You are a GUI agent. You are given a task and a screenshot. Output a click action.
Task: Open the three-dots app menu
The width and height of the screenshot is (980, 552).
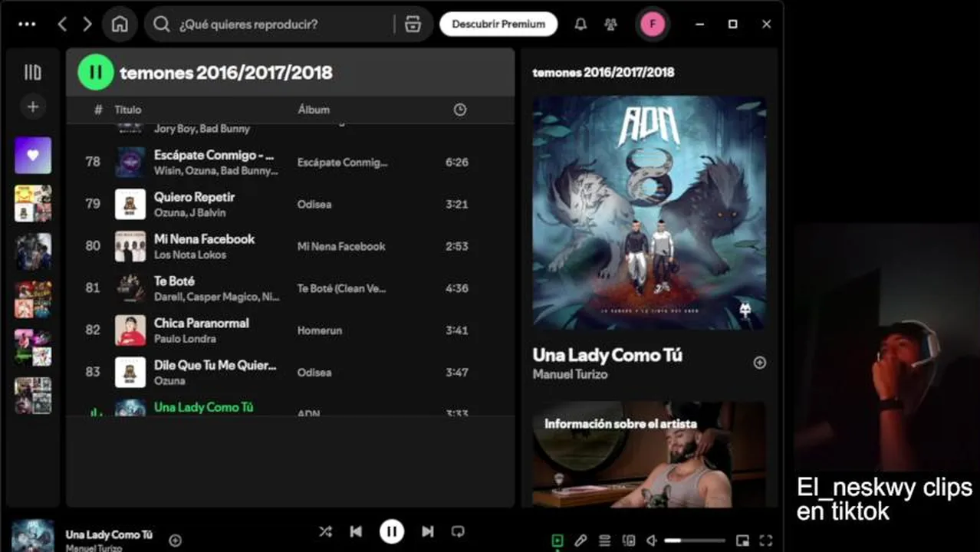(x=27, y=24)
